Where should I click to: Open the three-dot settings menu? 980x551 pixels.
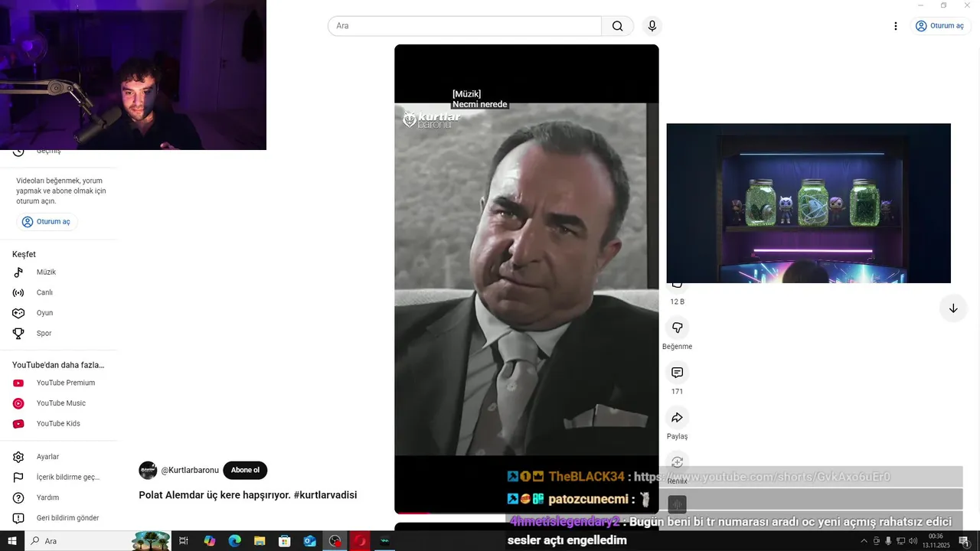896,26
